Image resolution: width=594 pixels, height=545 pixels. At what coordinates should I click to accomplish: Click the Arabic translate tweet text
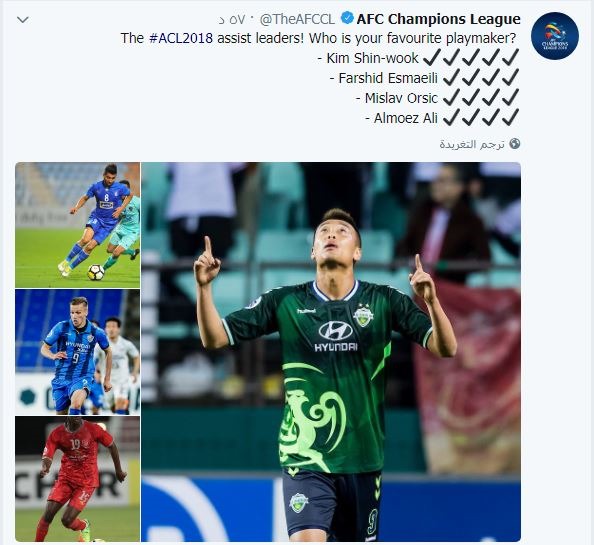tap(472, 144)
